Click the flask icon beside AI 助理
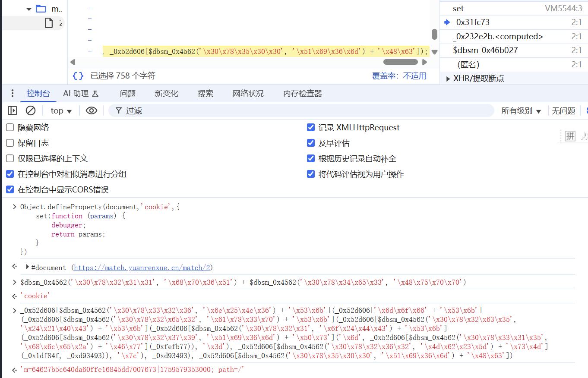This screenshot has height=378, width=588. click(96, 94)
